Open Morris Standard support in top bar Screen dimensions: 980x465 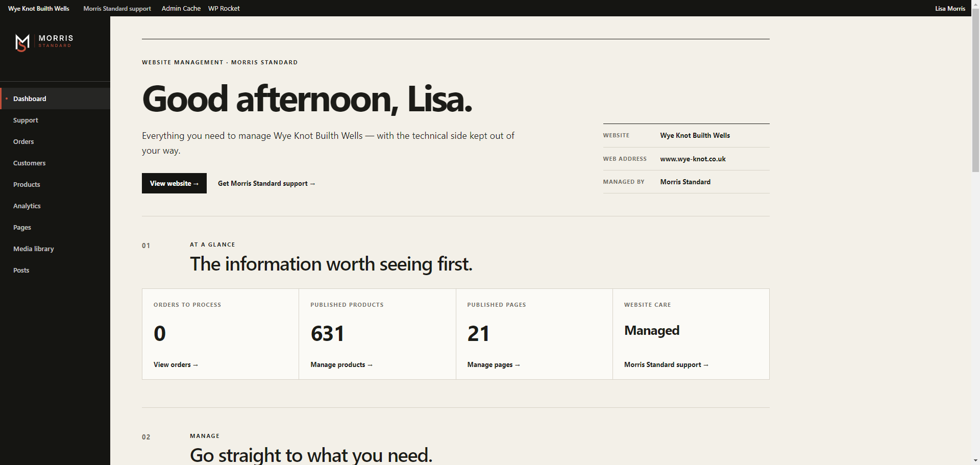(117, 8)
